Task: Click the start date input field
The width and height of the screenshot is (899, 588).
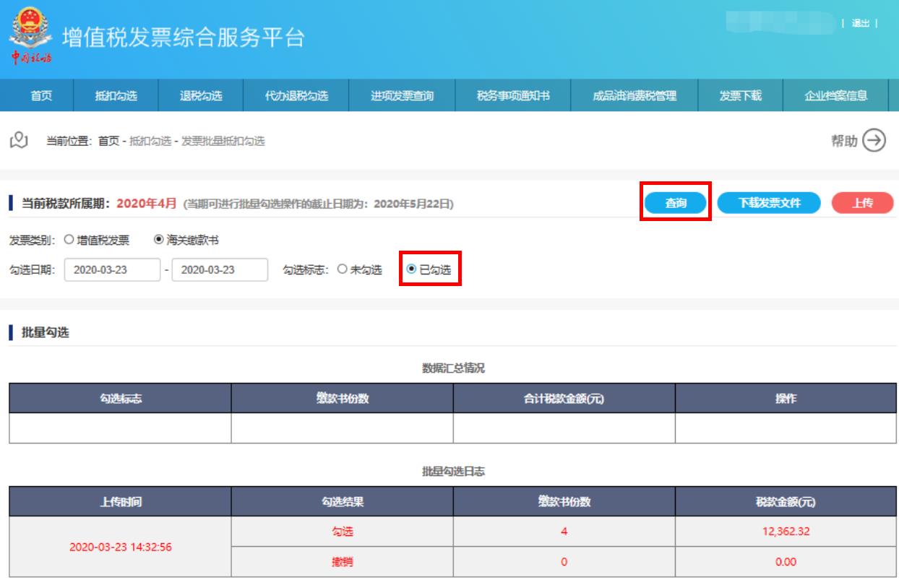Action: [x=112, y=269]
